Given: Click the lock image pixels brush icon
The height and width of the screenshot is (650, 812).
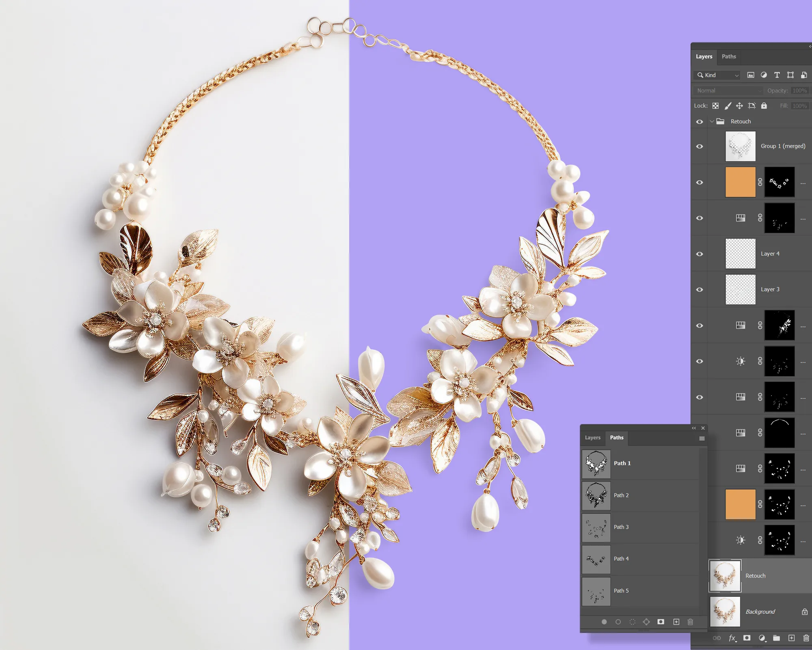Looking at the screenshot, I should tap(728, 106).
